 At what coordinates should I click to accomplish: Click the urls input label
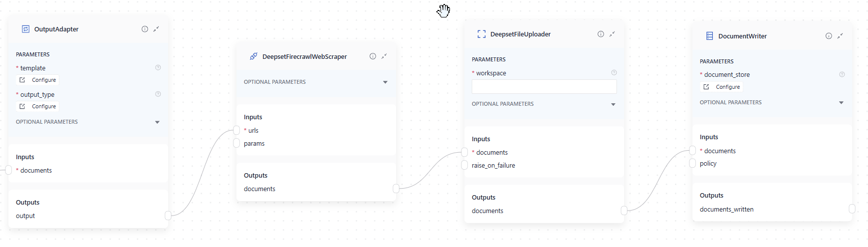tap(253, 130)
